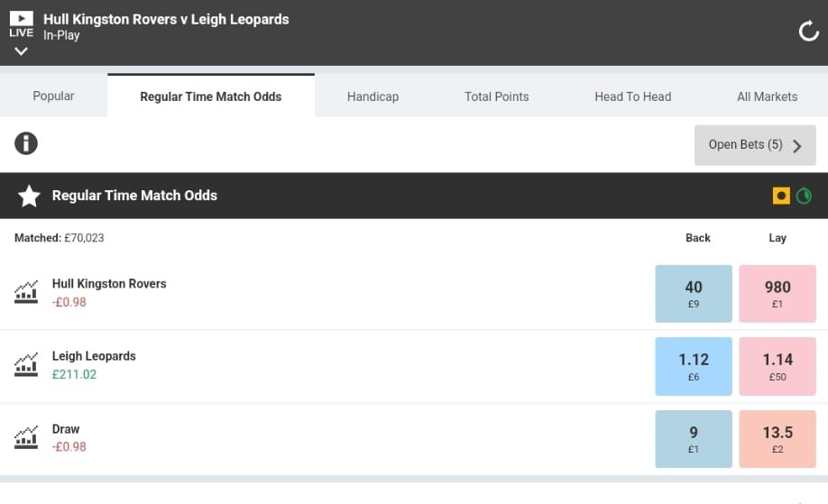Favourite the Regular Time Match Odds market

pos(29,196)
